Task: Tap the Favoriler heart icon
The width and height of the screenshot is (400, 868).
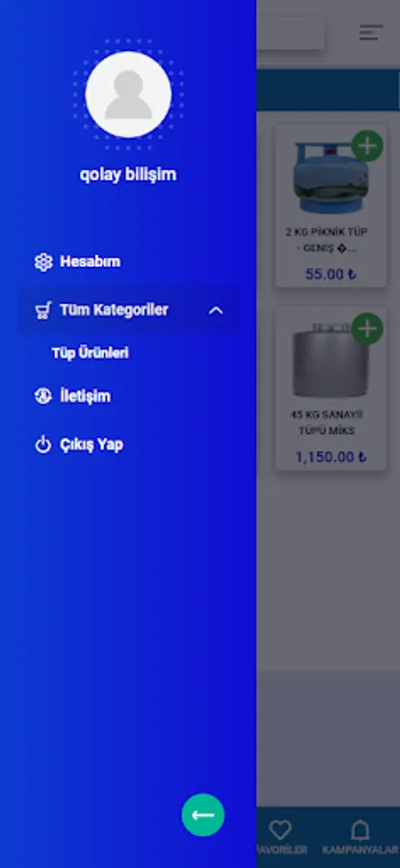Action: [280, 829]
